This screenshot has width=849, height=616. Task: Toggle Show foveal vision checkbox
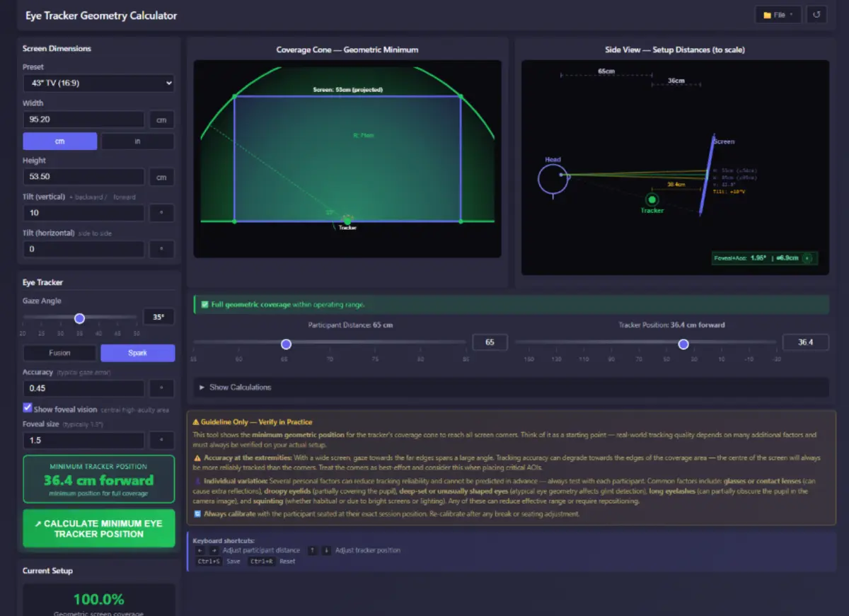28,408
